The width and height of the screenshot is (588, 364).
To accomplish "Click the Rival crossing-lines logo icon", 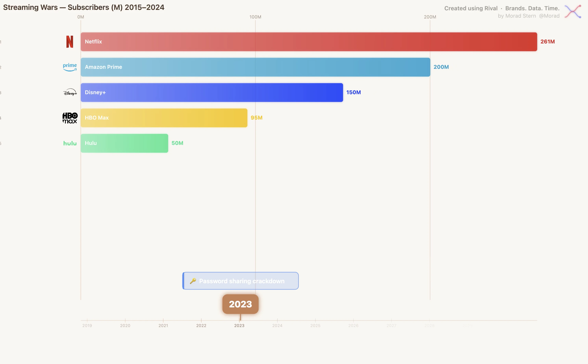I will click(573, 11).
